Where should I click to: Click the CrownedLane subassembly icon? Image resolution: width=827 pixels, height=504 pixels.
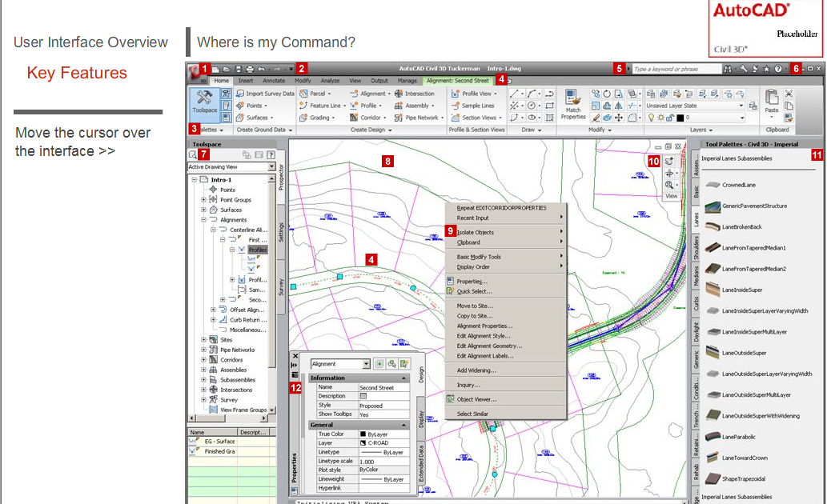coord(713,185)
